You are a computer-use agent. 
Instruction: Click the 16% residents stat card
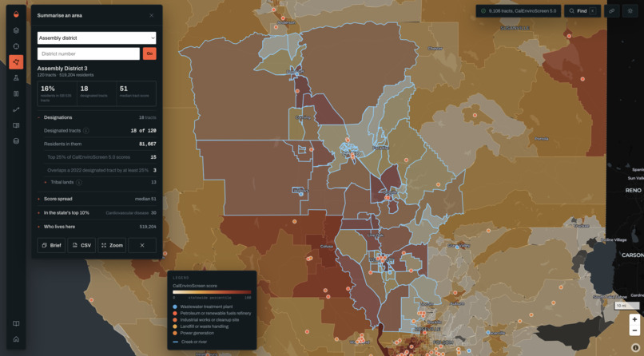[57, 93]
